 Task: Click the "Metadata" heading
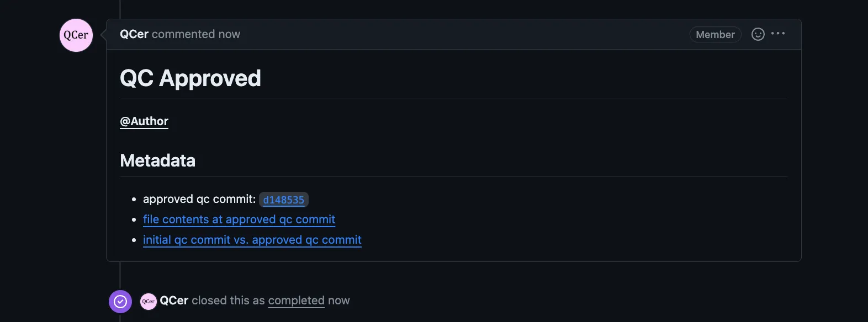[158, 160]
